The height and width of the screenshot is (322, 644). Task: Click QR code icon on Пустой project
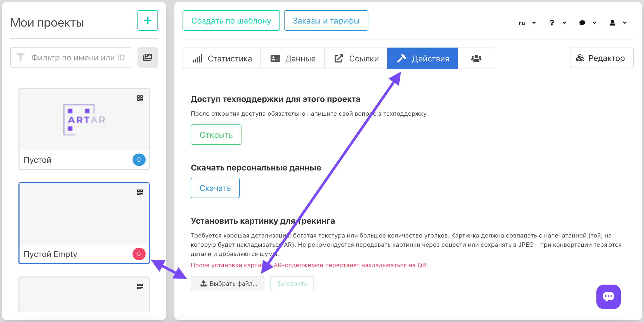140,98
